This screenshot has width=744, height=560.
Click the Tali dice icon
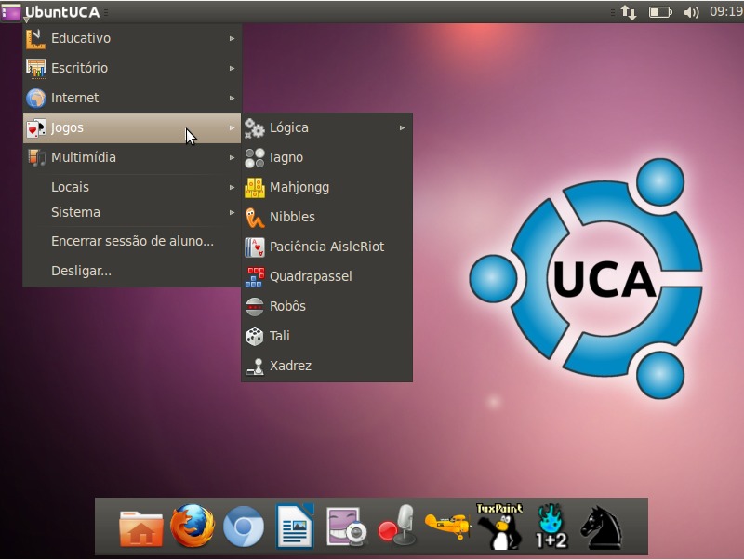click(255, 337)
